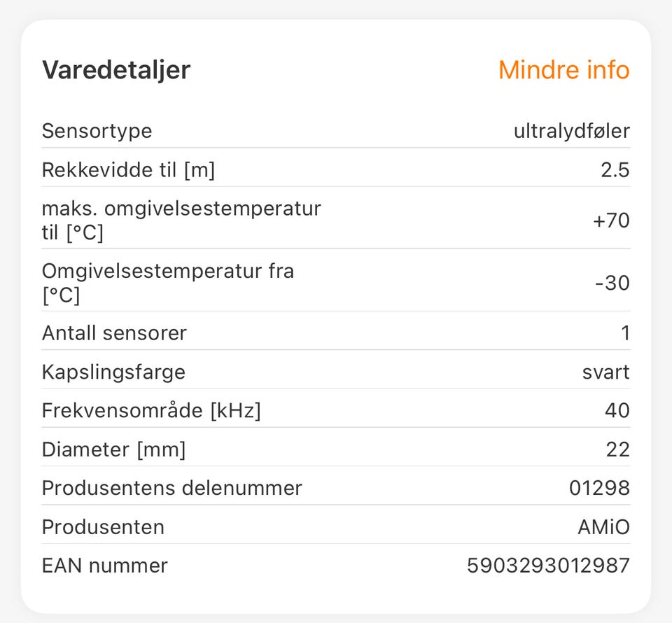Collapse details with the Mindre info link

[x=563, y=70]
